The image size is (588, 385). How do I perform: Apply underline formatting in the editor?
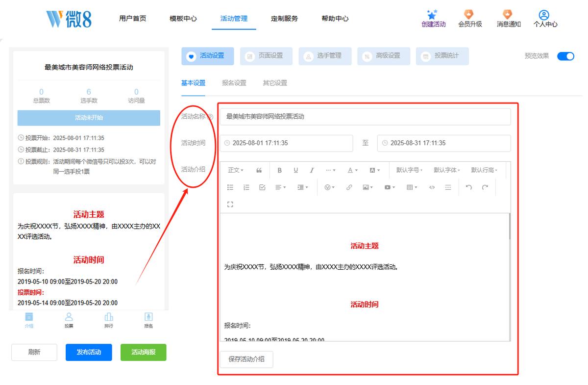[x=296, y=170]
